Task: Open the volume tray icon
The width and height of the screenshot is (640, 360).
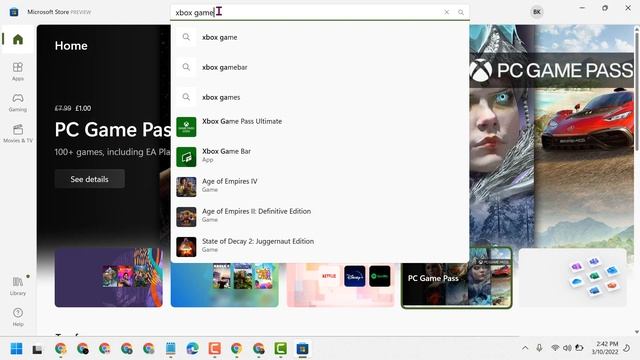Action: click(567, 348)
